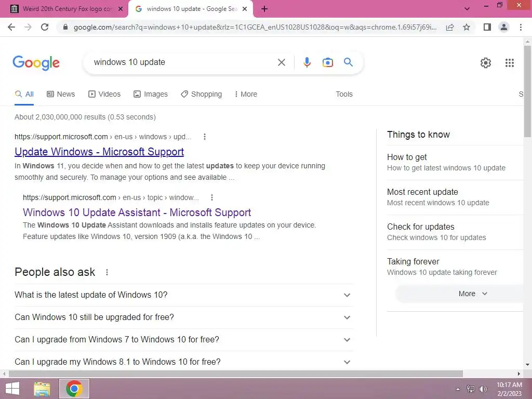Click the forward navigation arrow
This screenshot has width=532, height=399.
click(28, 27)
